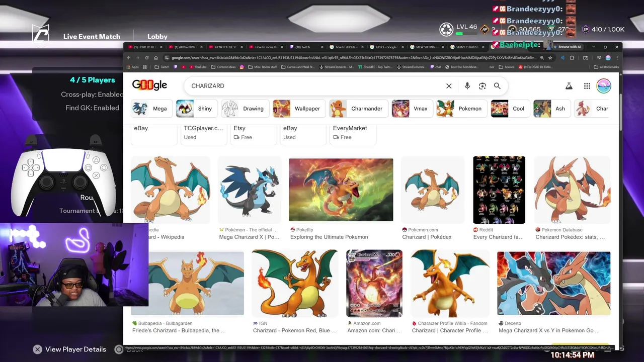
Task: Open 'Charizard | Pokédex' link
Action: click(x=427, y=237)
